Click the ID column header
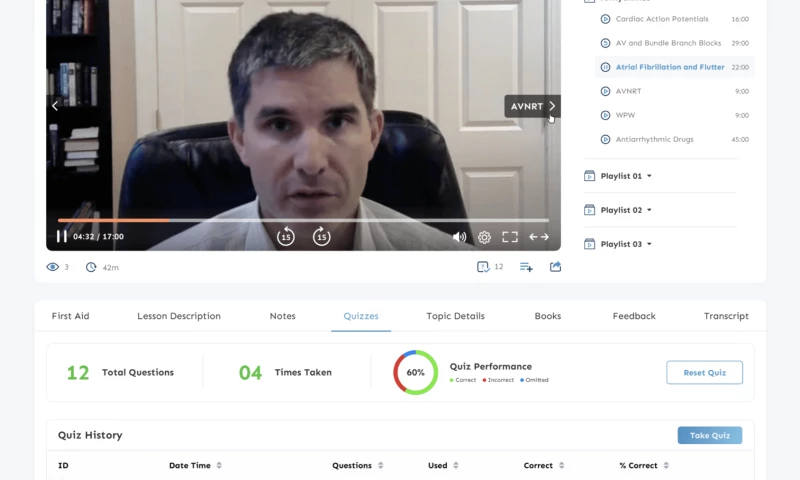 click(x=63, y=465)
